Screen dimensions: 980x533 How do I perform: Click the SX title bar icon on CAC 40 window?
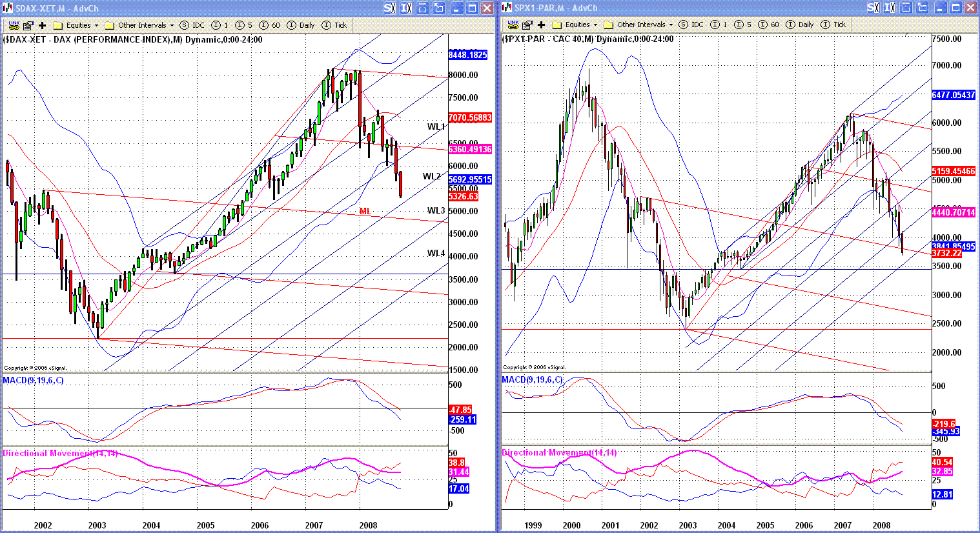tap(873, 8)
